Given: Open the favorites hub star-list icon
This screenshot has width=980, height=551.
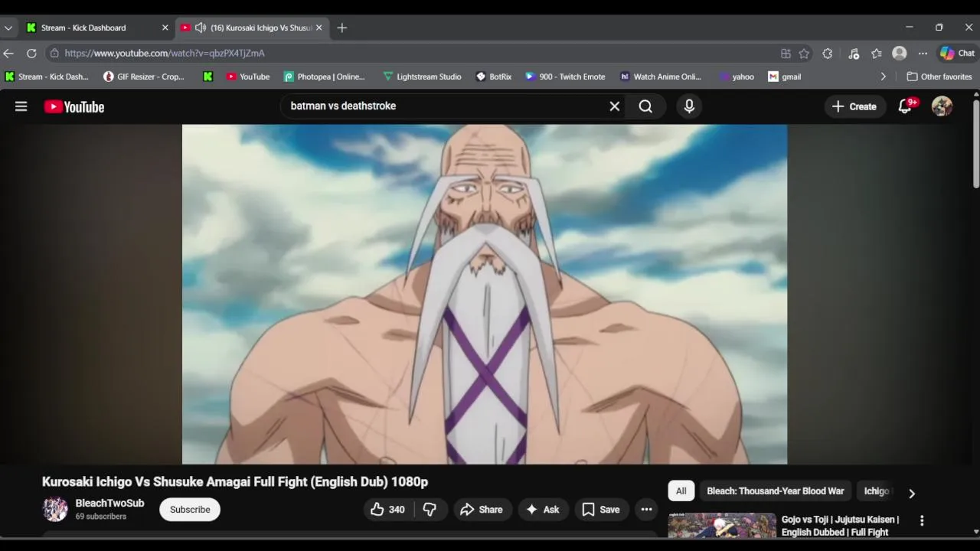Looking at the screenshot, I should click(x=877, y=54).
